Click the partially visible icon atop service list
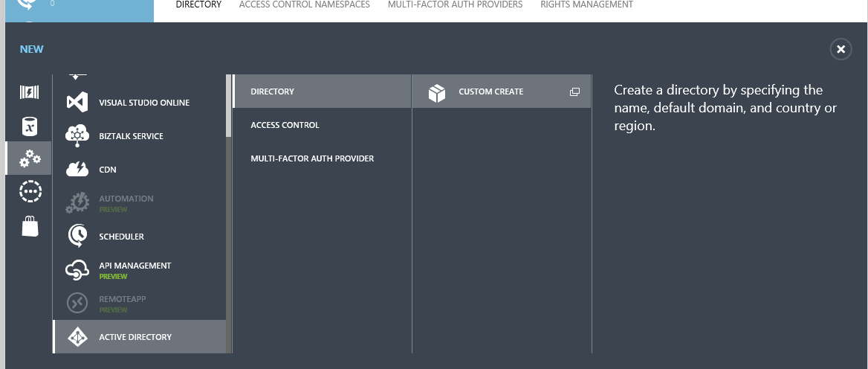 pos(77,77)
